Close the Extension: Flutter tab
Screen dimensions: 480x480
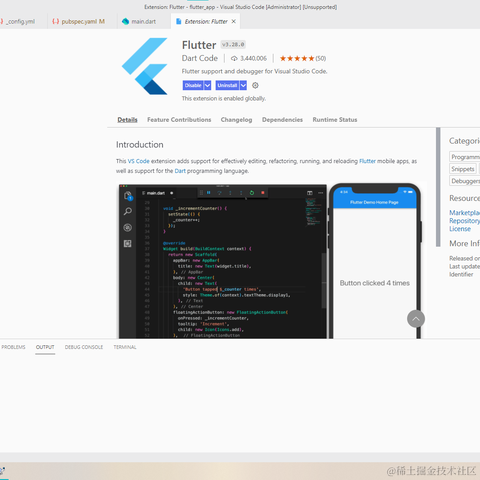234,21
